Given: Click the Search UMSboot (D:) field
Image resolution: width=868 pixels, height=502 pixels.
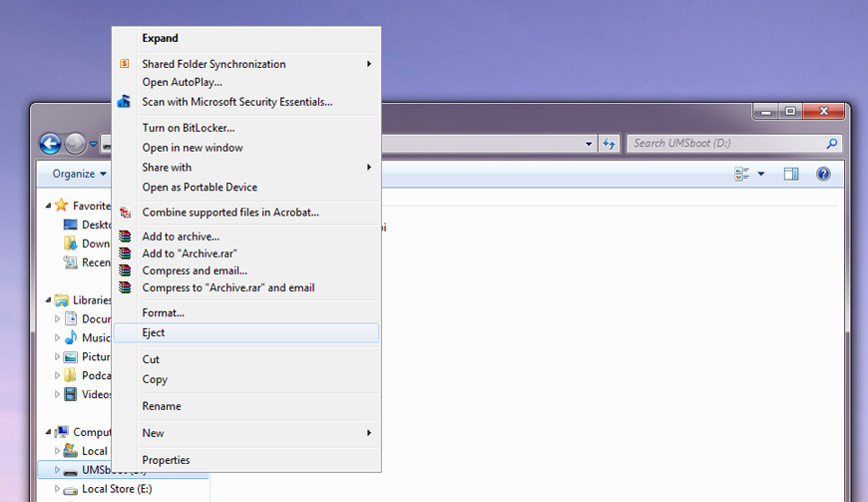Looking at the screenshot, I should [726, 144].
